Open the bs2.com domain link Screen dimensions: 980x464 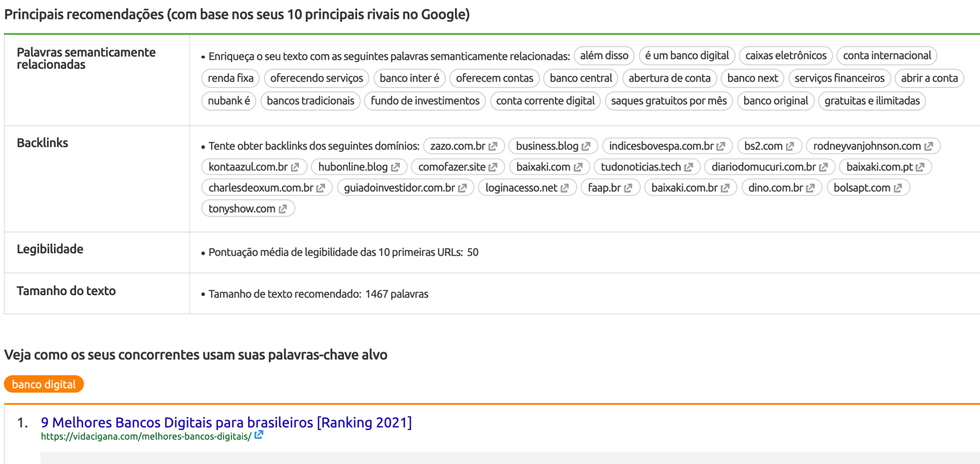[763, 146]
